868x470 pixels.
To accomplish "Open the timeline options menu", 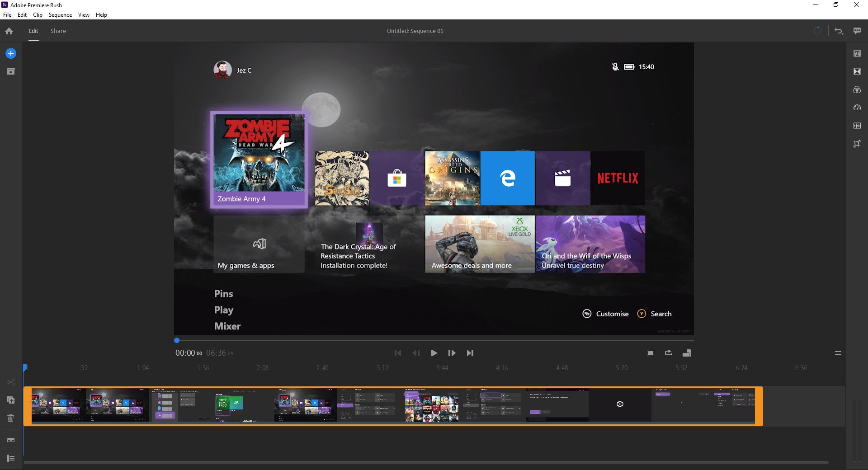I will tap(838, 353).
